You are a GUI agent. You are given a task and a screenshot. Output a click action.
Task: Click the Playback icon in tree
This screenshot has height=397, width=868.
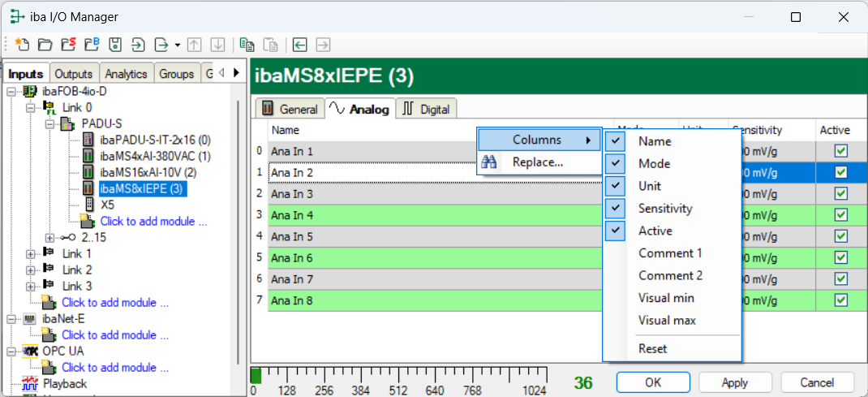click(30, 383)
